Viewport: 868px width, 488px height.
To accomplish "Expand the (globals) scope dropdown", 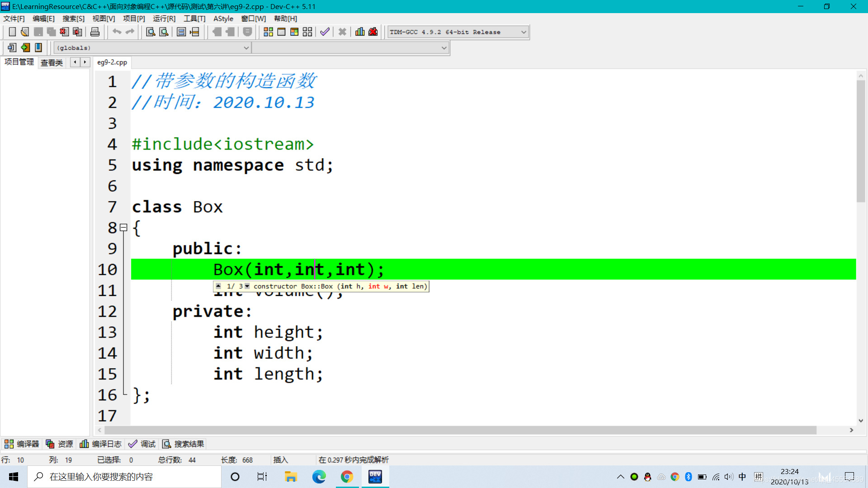I will click(x=246, y=48).
